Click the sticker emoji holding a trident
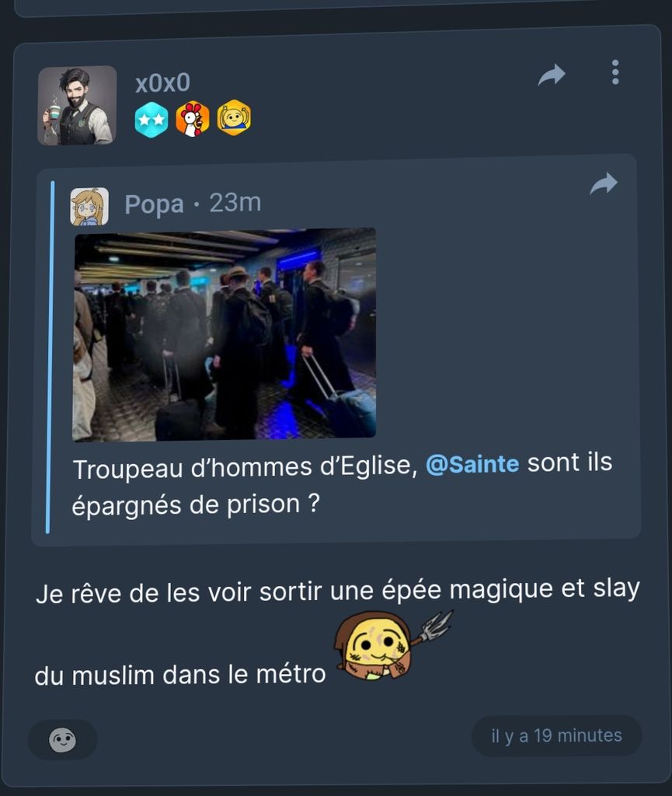The width and height of the screenshot is (672, 796). [x=392, y=644]
